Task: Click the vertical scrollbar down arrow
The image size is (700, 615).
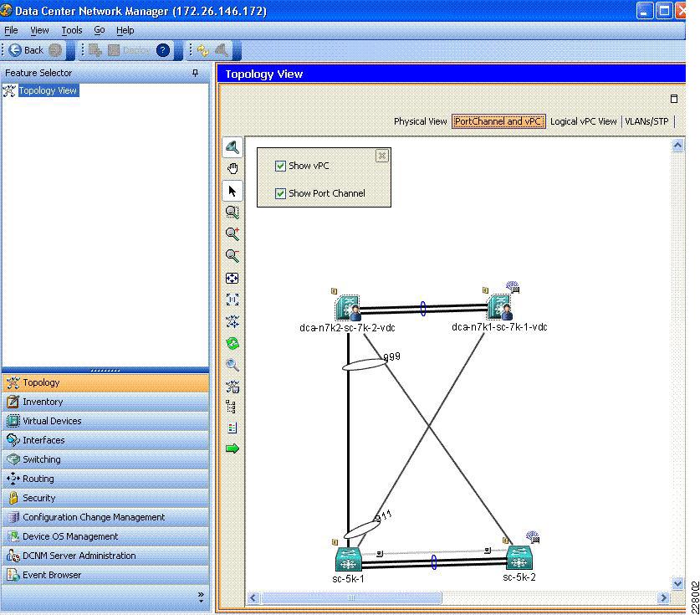Action: pos(677,584)
